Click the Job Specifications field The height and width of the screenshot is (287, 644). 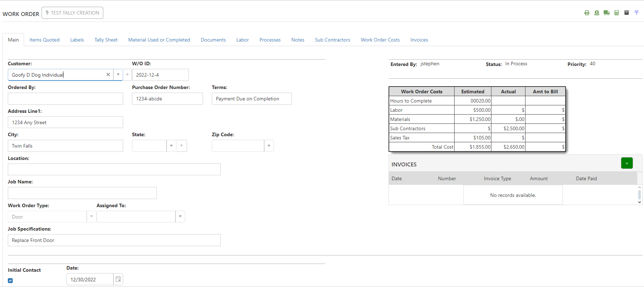114,240
